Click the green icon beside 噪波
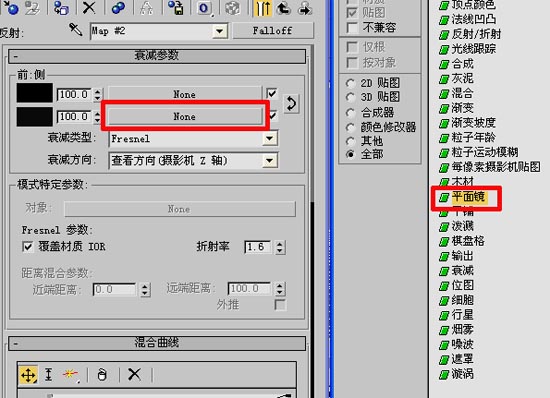The height and width of the screenshot is (398, 550). click(x=444, y=345)
